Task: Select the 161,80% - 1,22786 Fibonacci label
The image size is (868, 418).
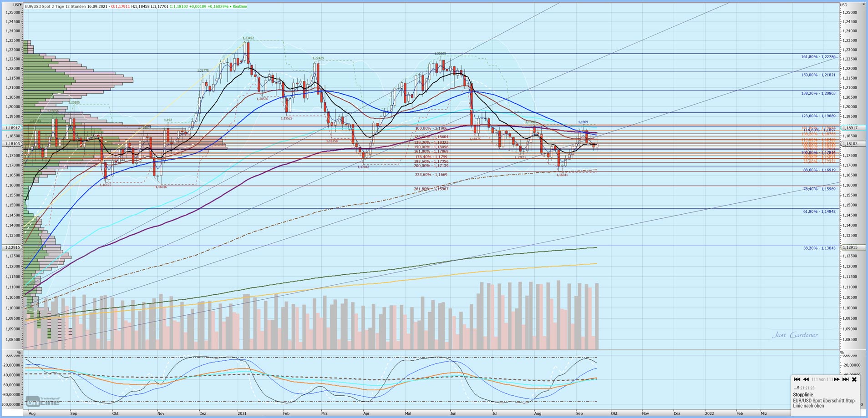Action: click(818, 57)
